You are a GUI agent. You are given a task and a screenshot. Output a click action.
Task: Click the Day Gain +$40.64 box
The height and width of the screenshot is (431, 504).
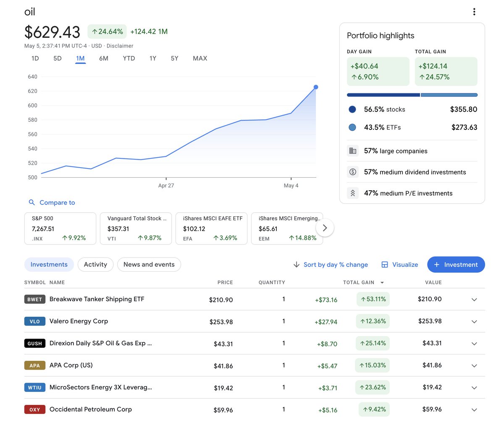[x=378, y=71]
